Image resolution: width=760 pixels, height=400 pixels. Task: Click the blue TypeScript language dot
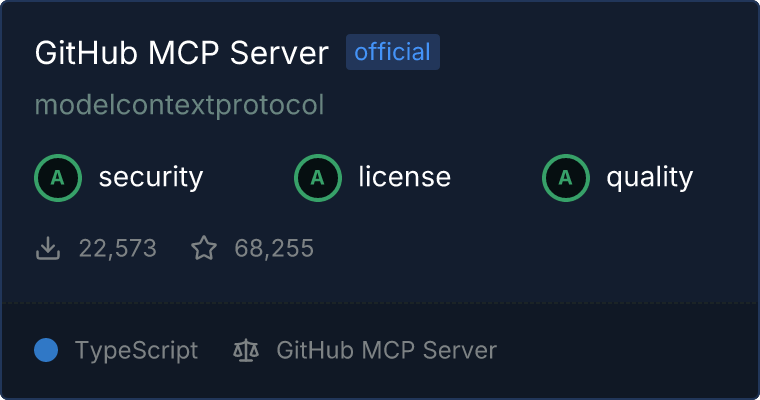(46, 350)
